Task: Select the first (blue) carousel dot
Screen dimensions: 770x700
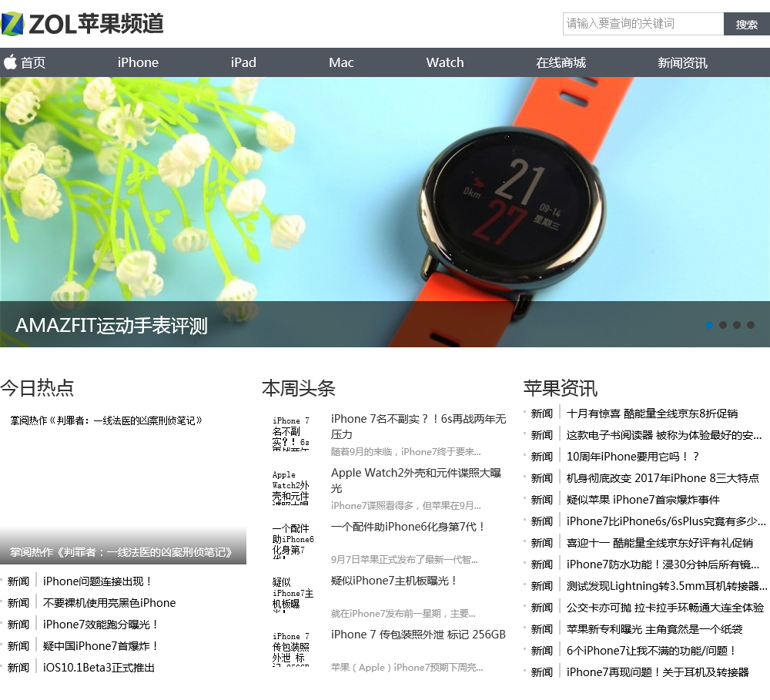Action: click(x=709, y=325)
